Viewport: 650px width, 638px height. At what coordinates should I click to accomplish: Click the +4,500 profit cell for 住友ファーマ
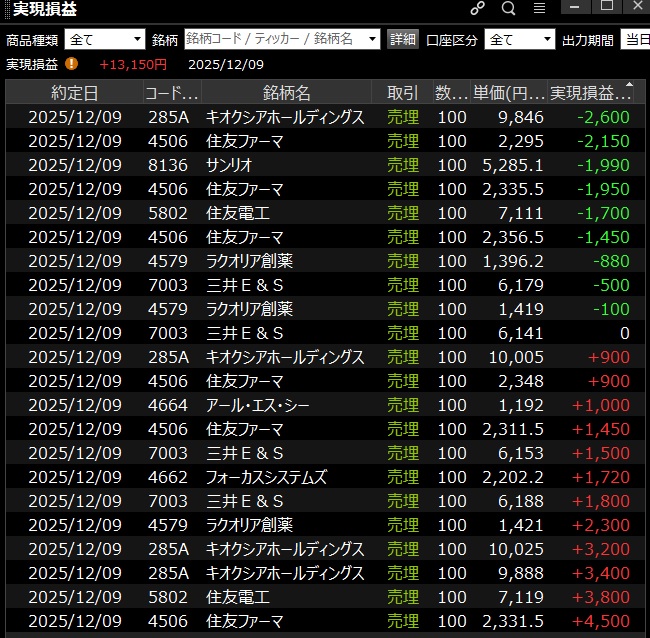click(603, 621)
